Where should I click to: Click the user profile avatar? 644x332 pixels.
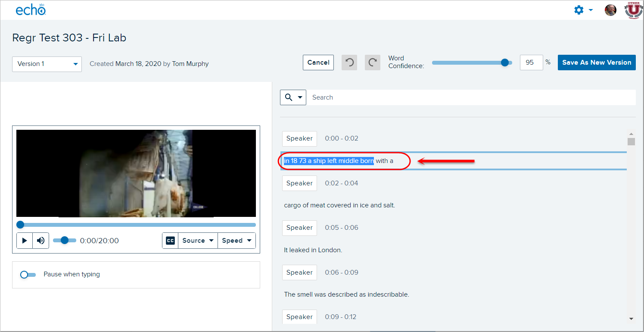pos(610,10)
